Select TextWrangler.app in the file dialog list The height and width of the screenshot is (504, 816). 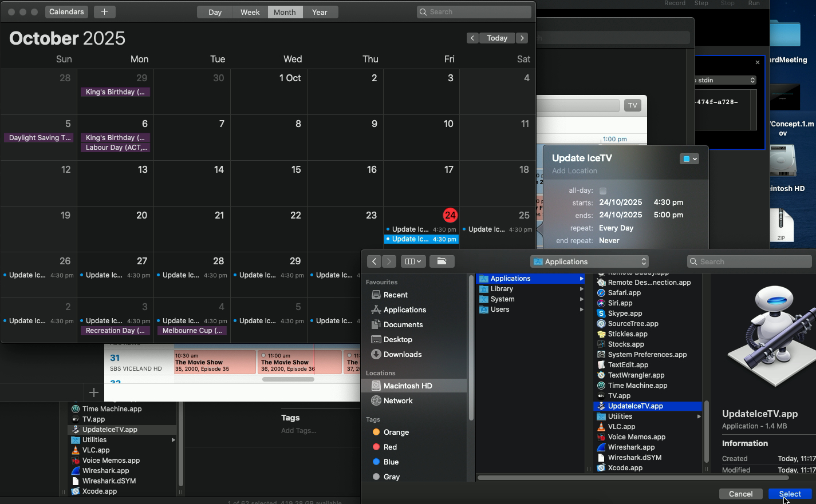pos(636,375)
